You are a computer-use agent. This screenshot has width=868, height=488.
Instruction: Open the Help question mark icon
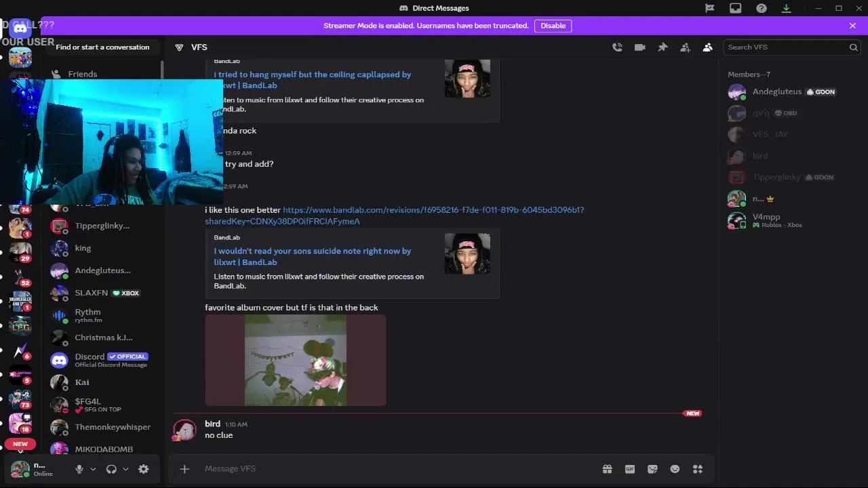(762, 8)
